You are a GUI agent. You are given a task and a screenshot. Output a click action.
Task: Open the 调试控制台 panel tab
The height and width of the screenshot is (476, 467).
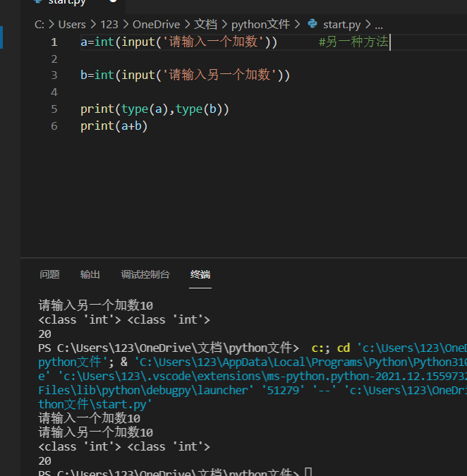coord(145,274)
